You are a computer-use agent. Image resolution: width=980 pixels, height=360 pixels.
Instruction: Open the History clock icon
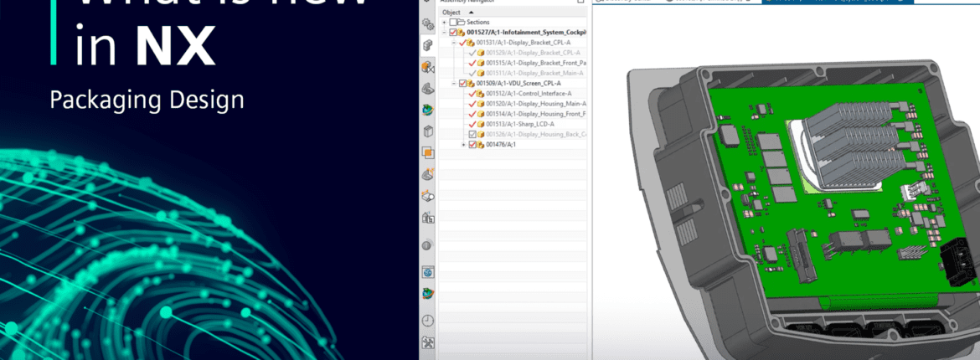click(427, 321)
